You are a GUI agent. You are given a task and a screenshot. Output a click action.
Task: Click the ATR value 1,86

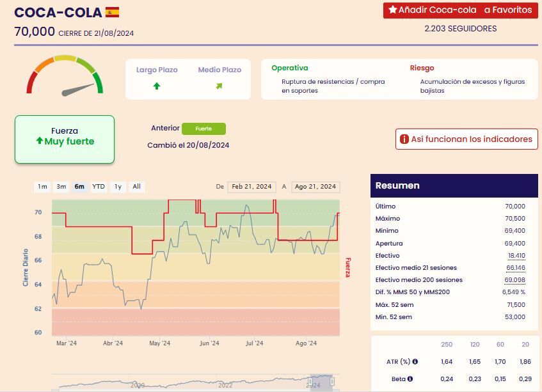525,361
